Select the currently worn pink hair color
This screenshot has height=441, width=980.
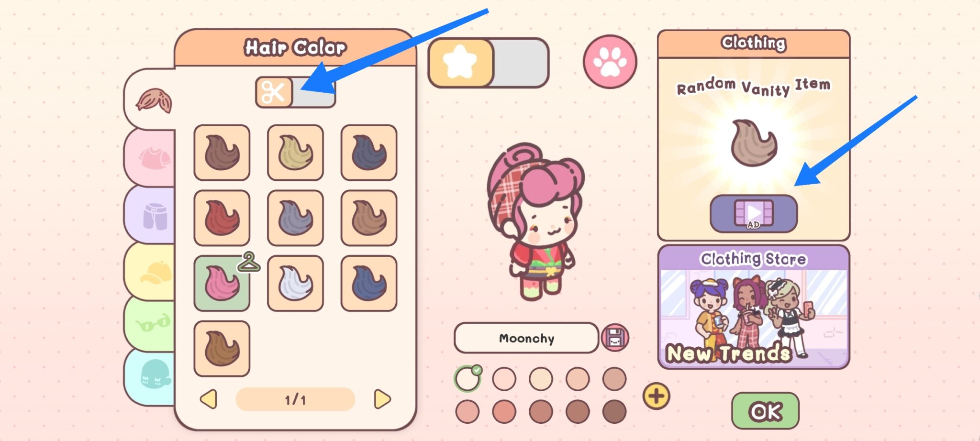click(222, 283)
